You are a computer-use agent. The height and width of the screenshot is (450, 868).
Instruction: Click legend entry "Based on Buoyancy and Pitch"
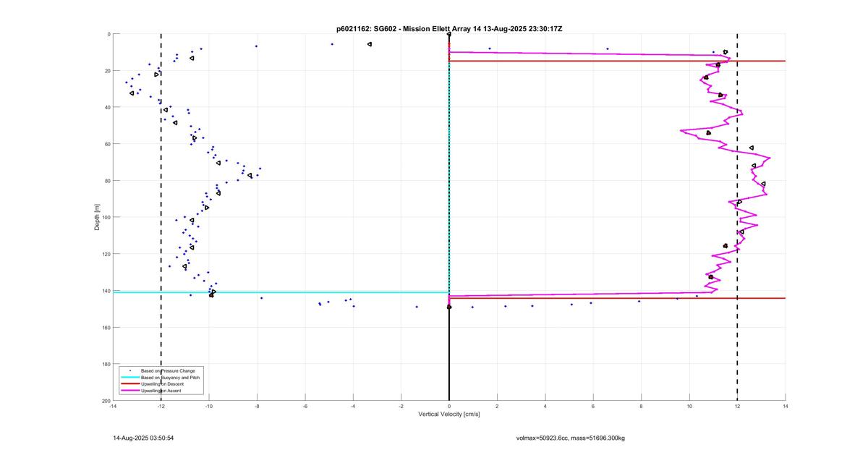coord(171,377)
